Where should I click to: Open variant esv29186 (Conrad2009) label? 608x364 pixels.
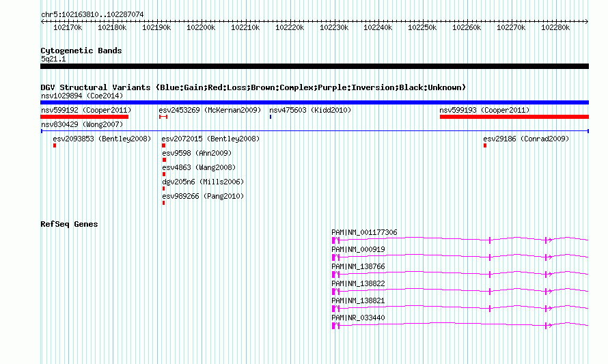click(x=526, y=139)
